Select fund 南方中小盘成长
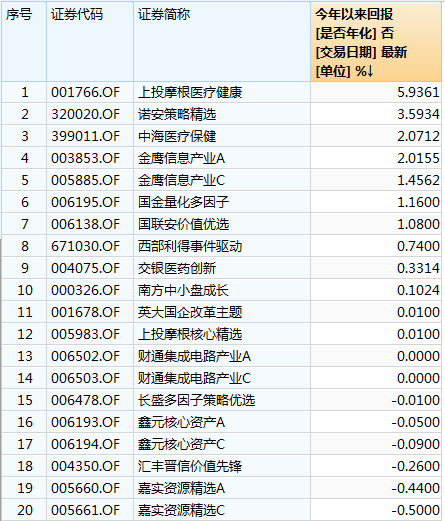 click(184, 290)
